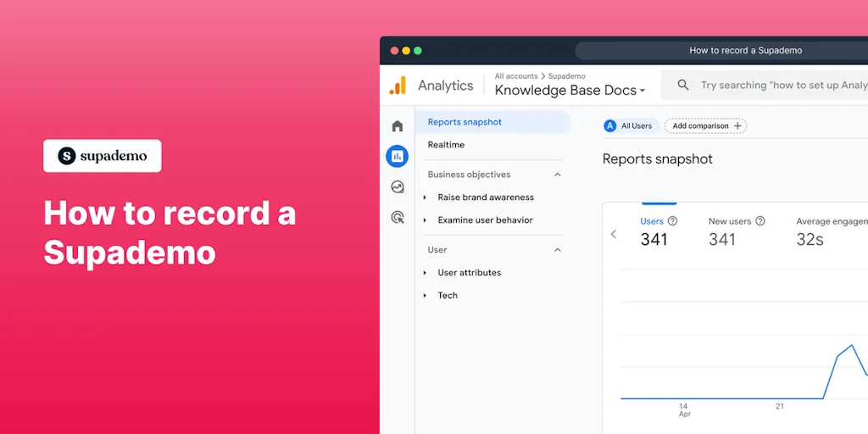Click the All Users segment chip
This screenshot has height=434, width=868.
click(628, 126)
